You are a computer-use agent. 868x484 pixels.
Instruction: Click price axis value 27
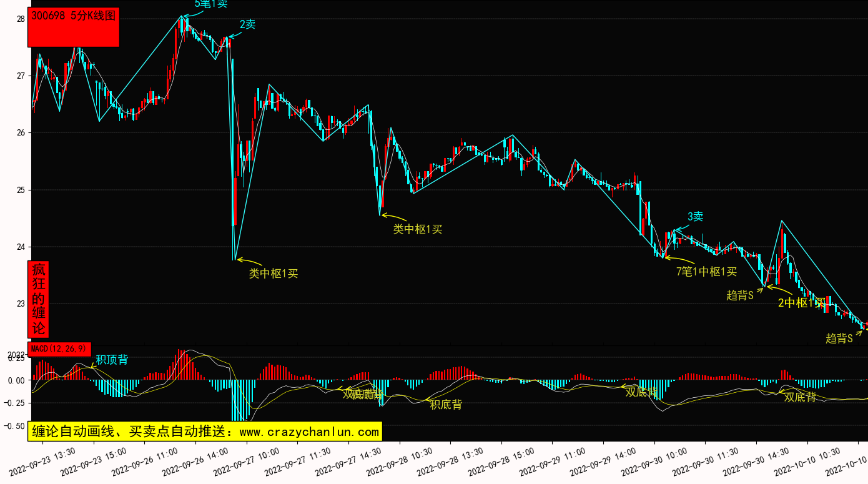[21, 76]
